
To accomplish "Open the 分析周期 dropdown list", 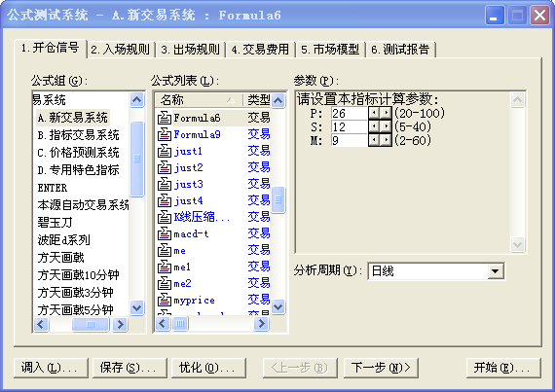I will [496, 271].
